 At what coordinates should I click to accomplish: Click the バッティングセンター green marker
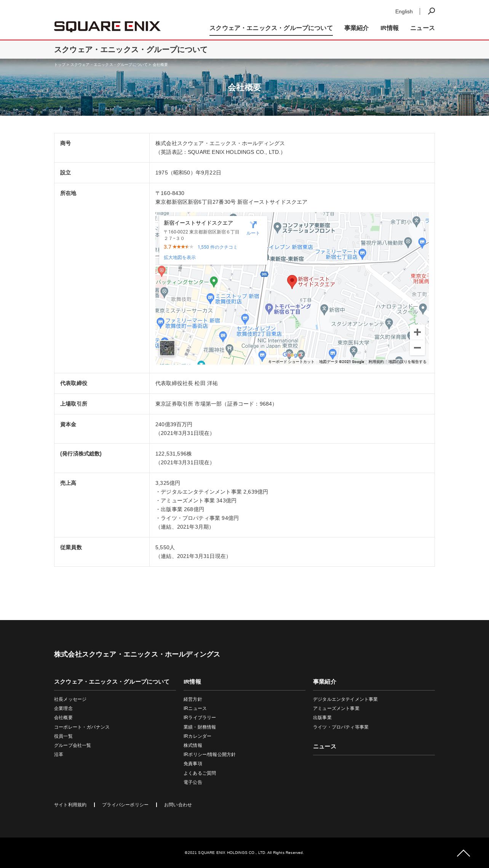coord(214,281)
